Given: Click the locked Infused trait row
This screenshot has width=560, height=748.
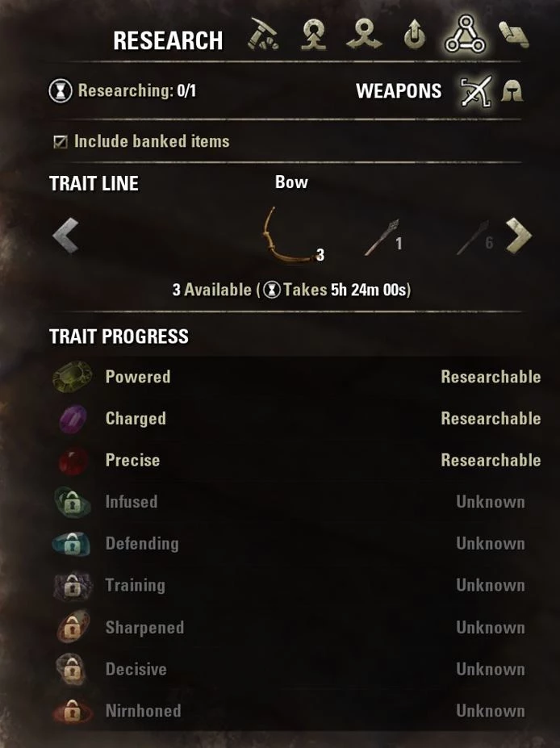Looking at the screenshot, I should click(x=296, y=502).
